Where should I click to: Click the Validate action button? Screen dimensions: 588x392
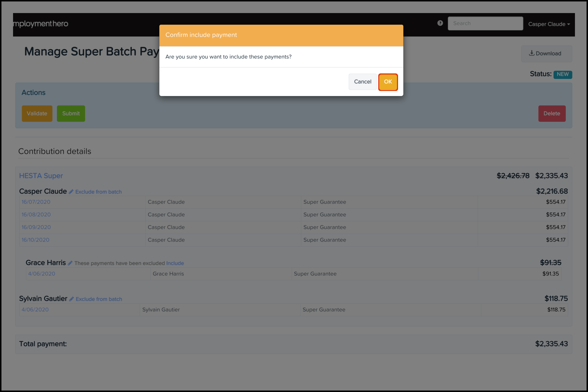point(37,113)
